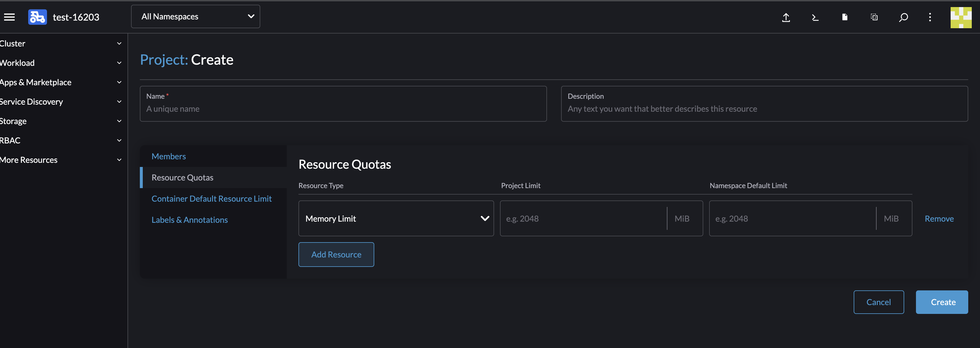Switch to the Members tab
This screenshot has height=348, width=980.
click(169, 156)
